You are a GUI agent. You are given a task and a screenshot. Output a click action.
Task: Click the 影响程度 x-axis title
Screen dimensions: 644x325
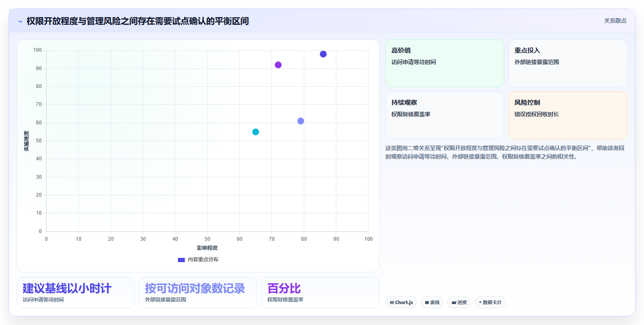click(207, 248)
